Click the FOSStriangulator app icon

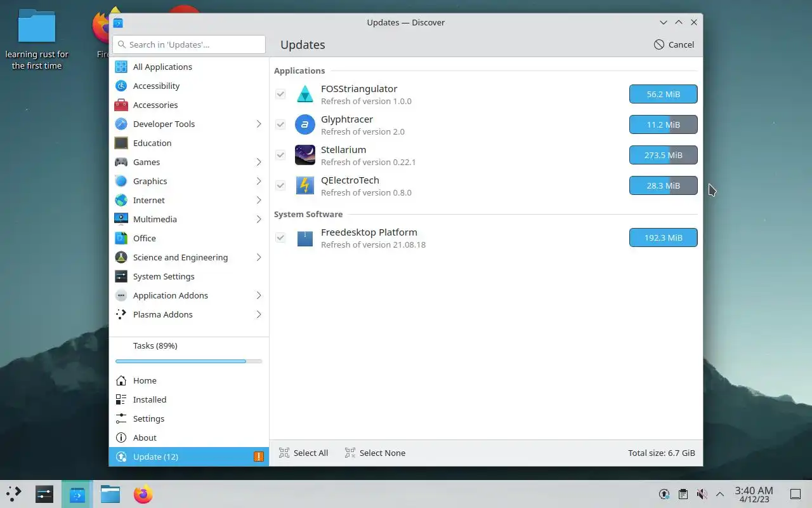point(305,94)
